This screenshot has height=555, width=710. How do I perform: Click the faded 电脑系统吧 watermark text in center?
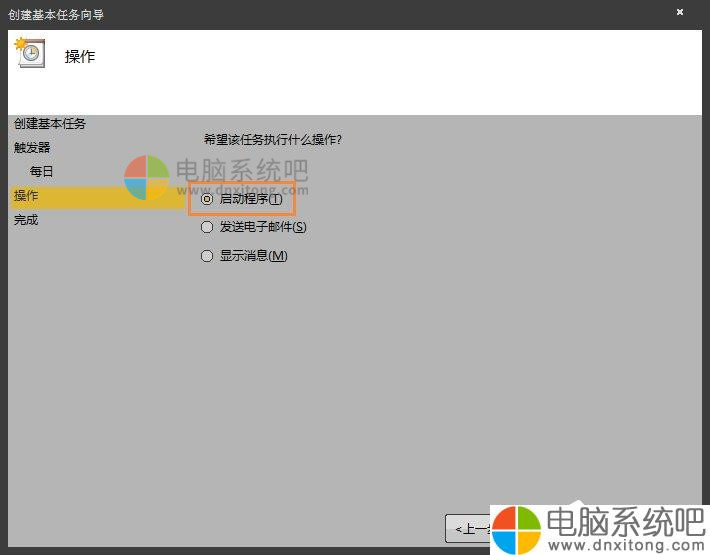[x=241, y=171]
